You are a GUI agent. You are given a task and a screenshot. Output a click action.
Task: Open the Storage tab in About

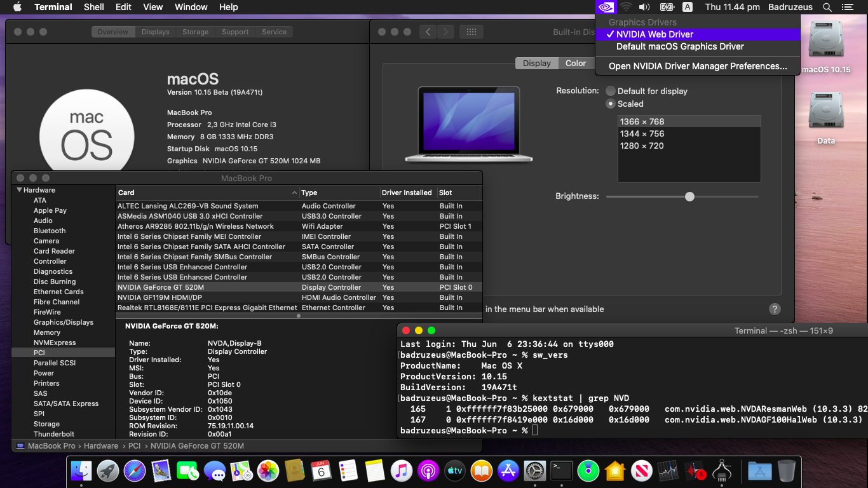pyautogui.click(x=195, y=32)
